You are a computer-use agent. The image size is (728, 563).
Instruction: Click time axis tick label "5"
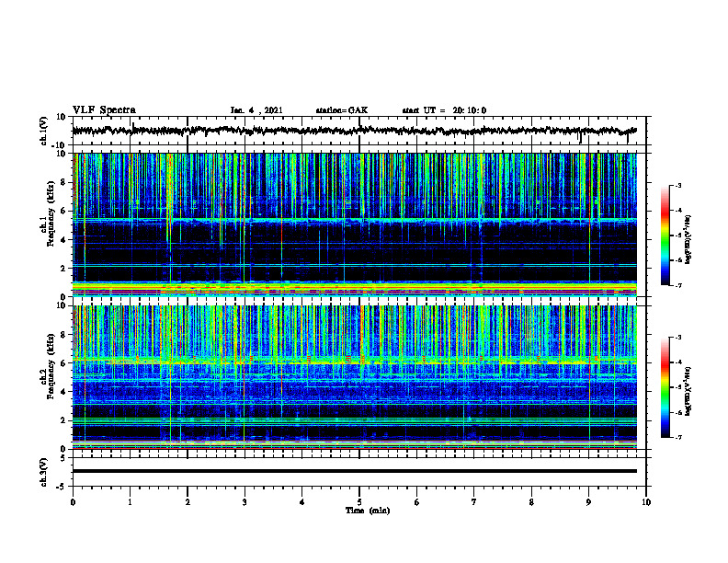click(x=359, y=502)
